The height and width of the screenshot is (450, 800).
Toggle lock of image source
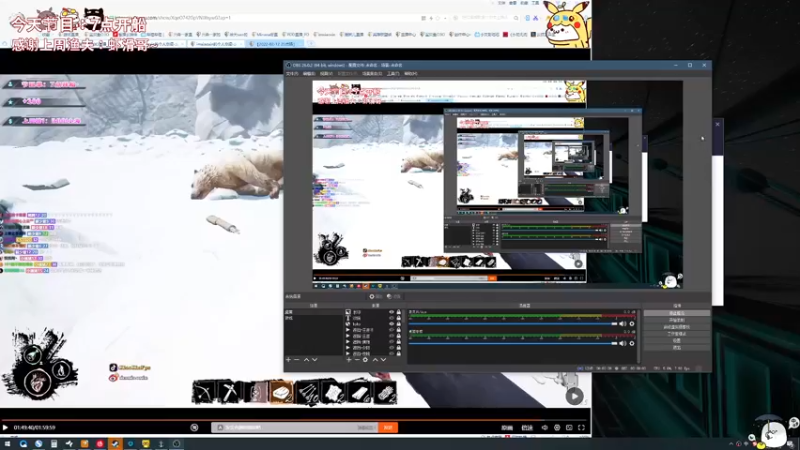399,312
